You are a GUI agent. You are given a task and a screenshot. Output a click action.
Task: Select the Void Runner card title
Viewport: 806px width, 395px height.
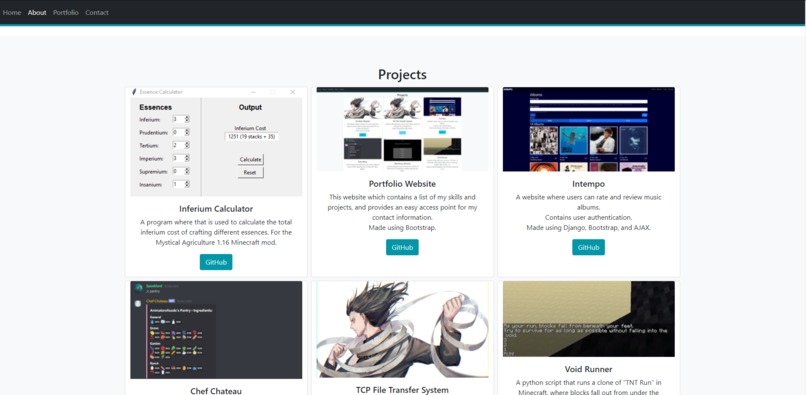(588, 369)
